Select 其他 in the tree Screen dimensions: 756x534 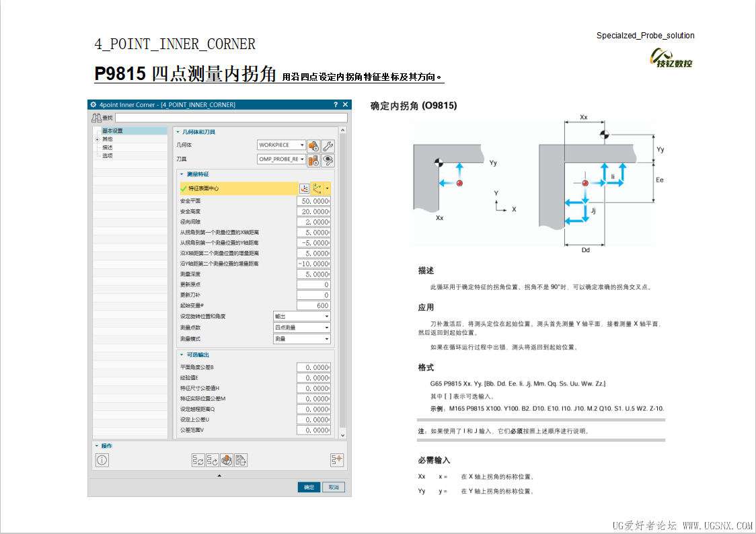click(x=107, y=139)
